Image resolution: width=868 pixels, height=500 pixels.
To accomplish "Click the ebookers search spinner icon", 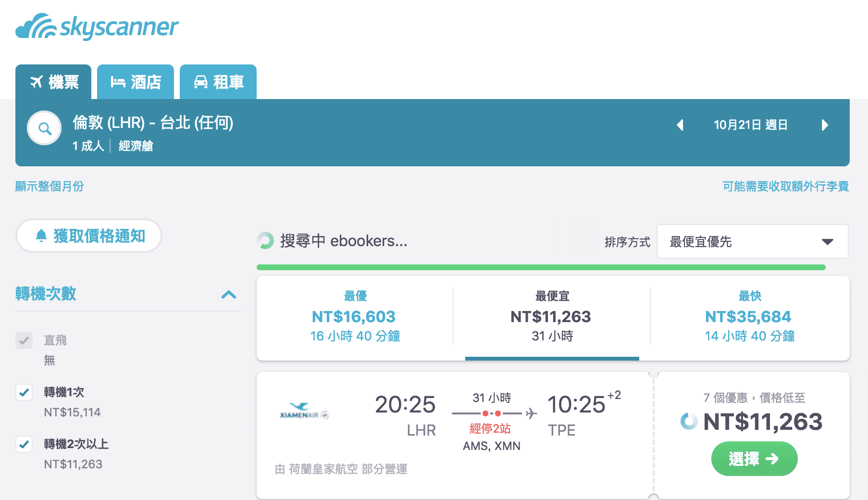I will point(265,240).
